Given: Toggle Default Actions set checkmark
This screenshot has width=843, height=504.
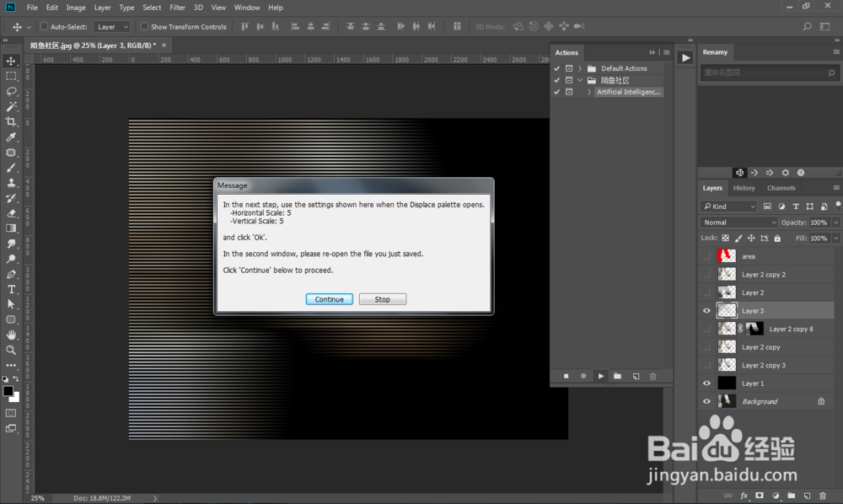Looking at the screenshot, I should pyautogui.click(x=557, y=68).
